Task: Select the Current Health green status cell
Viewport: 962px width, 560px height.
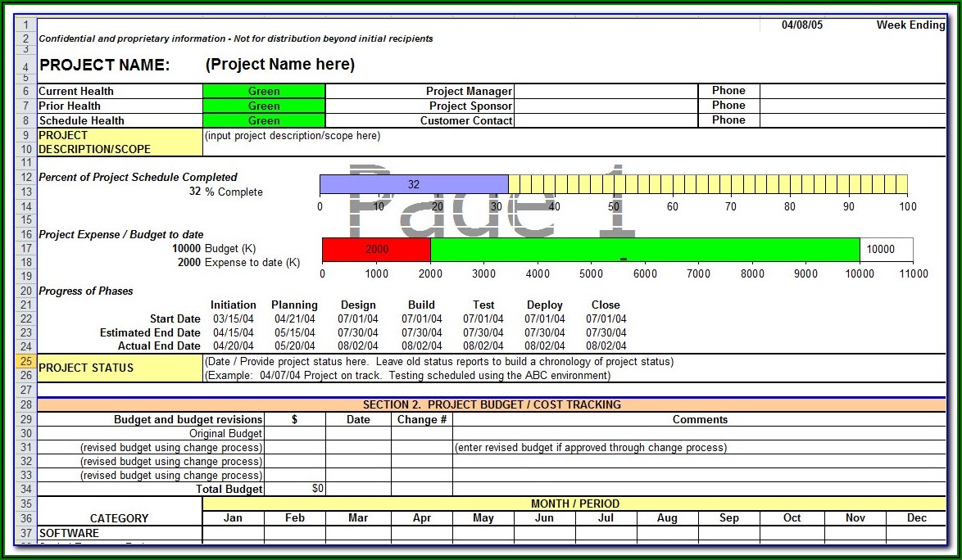Action: pyautogui.click(x=264, y=91)
